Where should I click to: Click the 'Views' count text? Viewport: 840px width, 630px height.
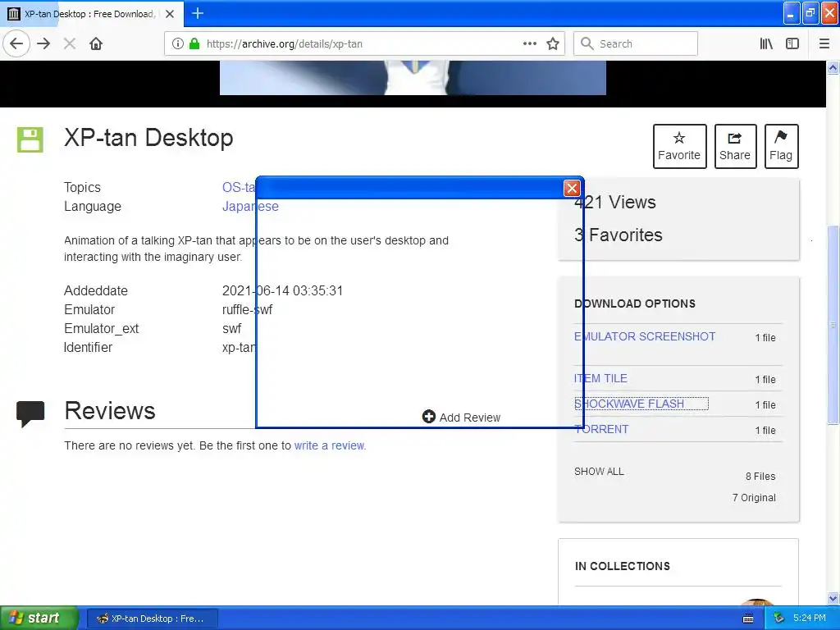pyautogui.click(x=615, y=202)
